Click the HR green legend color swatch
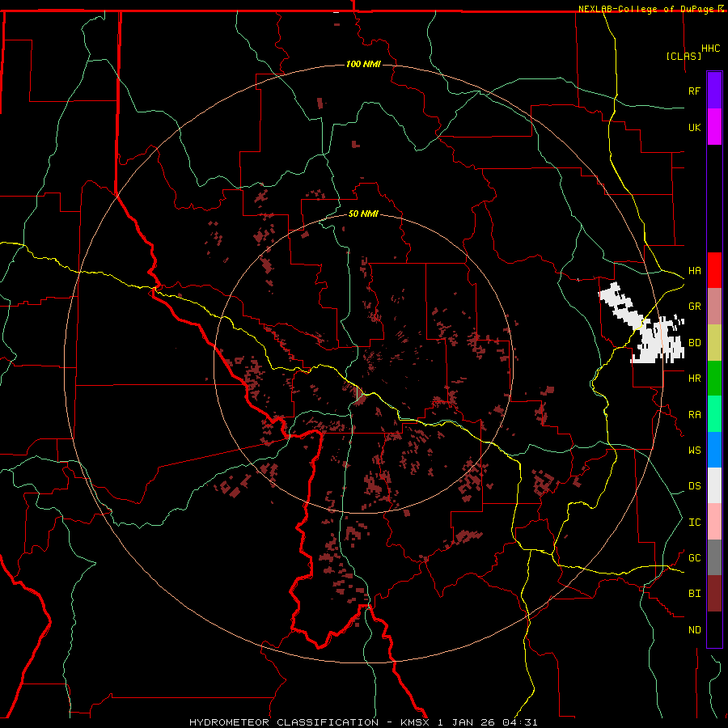Image resolution: width=728 pixels, height=728 pixels. [x=714, y=379]
